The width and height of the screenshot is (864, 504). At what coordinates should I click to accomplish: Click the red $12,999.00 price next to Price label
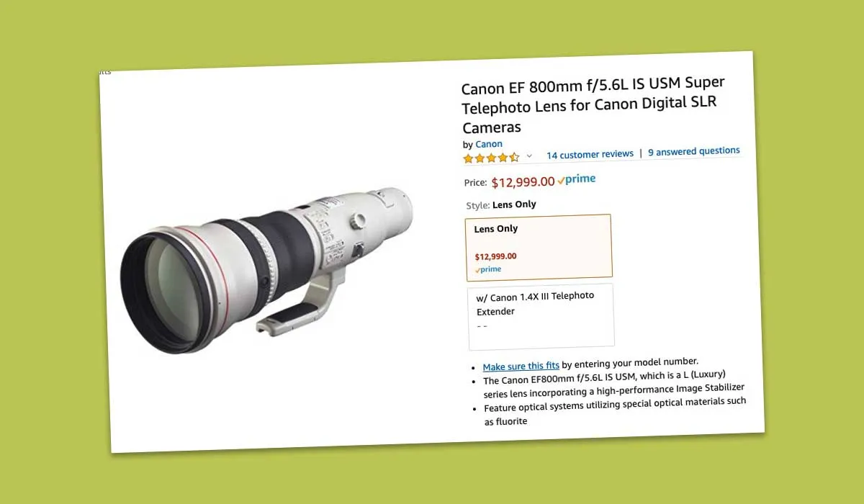click(523, 182)
